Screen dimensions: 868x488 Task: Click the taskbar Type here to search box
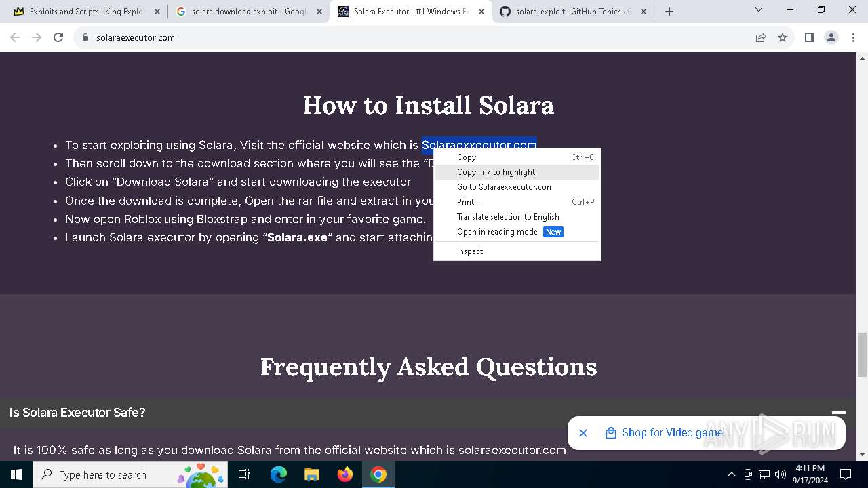point(130,474)
